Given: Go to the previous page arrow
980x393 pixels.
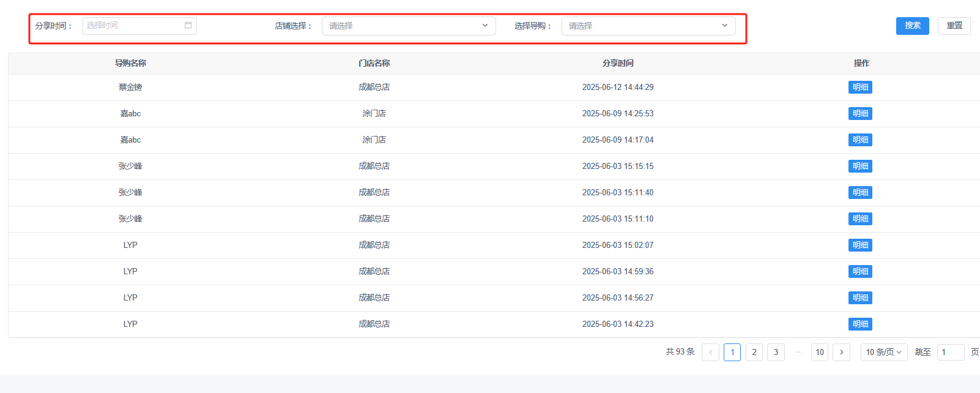Looking at the screenshot, I should pyautogui.click(x=710, y=353).
